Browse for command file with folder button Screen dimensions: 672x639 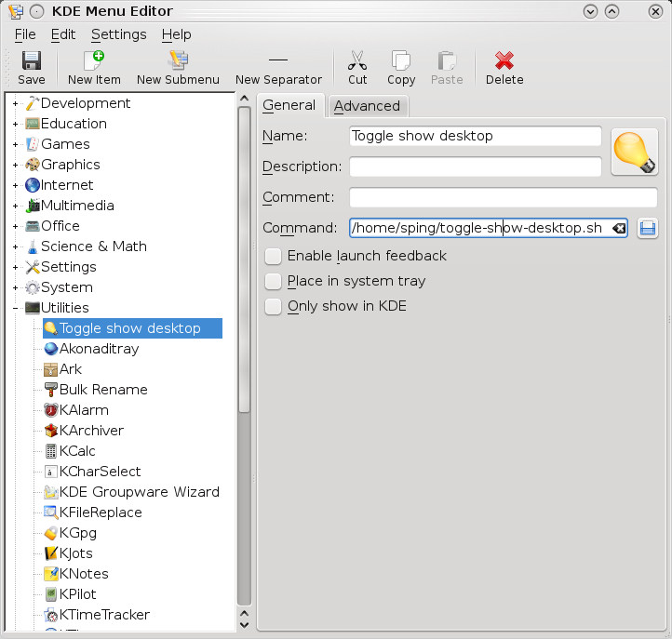pos(648,228)
